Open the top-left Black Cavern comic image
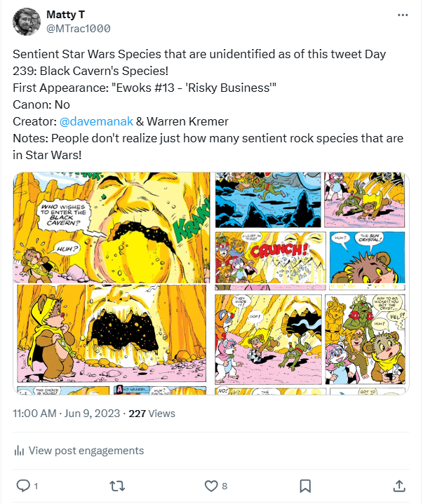This screenshot has width=423, height=504. pyautogui.click(x=112, y=227)
